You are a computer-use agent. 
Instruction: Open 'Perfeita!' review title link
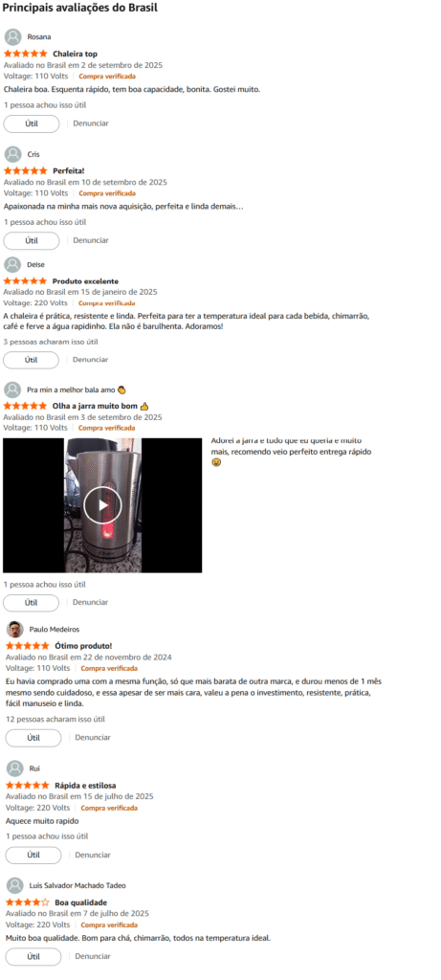click(x=69, y=170)
